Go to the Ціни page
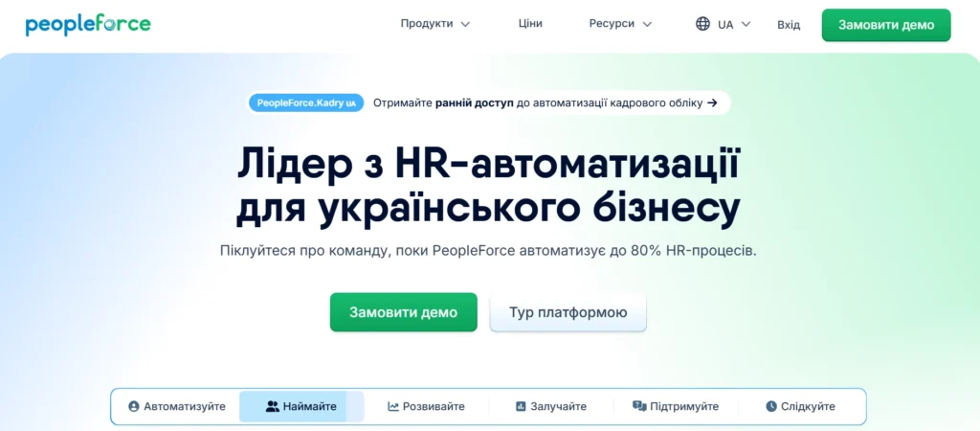980x431 pixels. point(530,24)
